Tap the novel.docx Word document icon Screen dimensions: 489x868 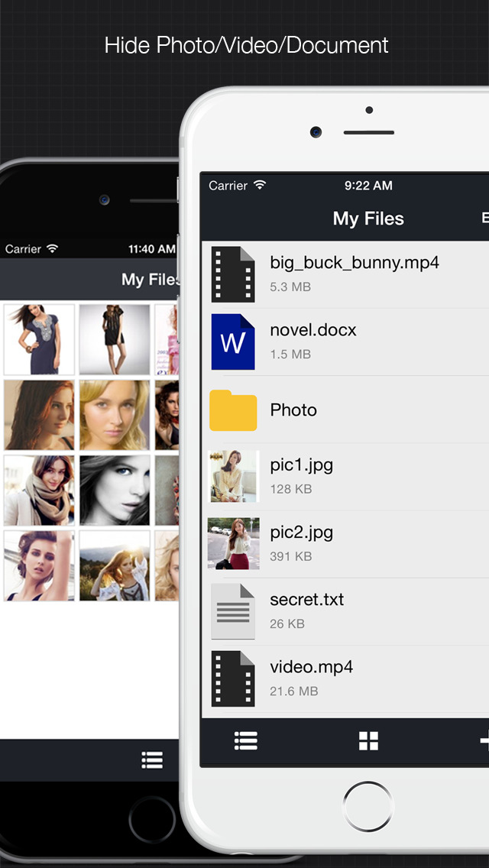pyautogui.click(x=233, y=342)
